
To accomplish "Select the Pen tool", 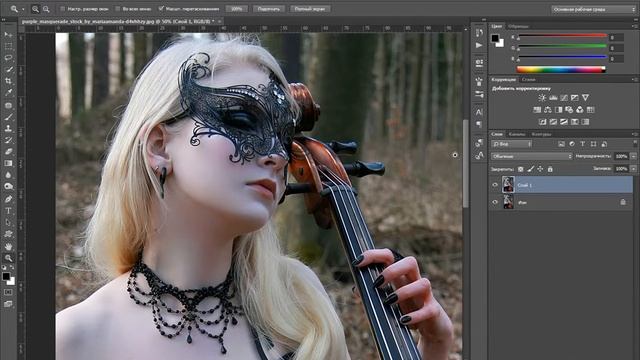I will 8,199.
